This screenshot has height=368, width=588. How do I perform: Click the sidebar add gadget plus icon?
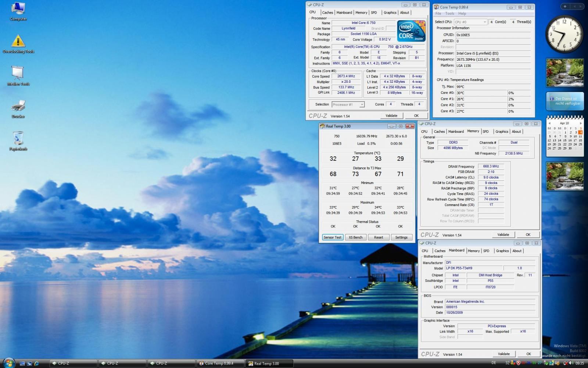[565, 6]
